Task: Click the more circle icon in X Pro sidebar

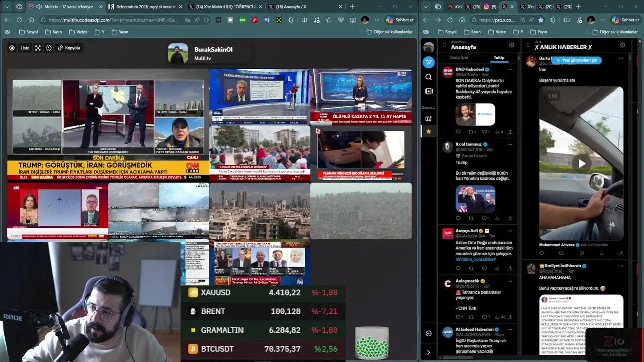Action: (x=428, y=333)
